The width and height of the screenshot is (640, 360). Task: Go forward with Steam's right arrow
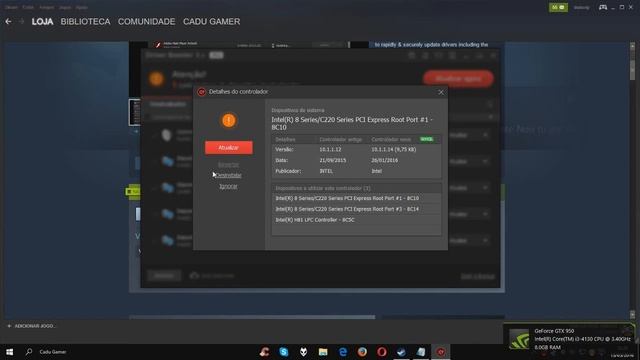[22, 21]
